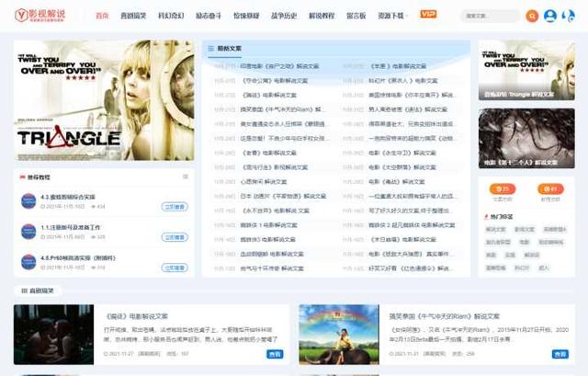The height and width of the screenshot is (376, 588).
Task: Click the 影视解说 site logo
Action: [x=40, y=16]
